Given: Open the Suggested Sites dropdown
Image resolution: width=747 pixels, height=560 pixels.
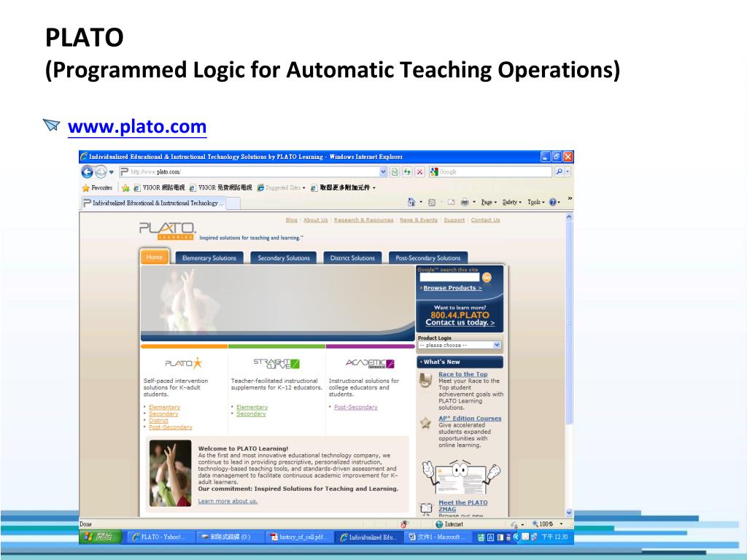Looking at the screenshot, I should (x=281, y=187).
